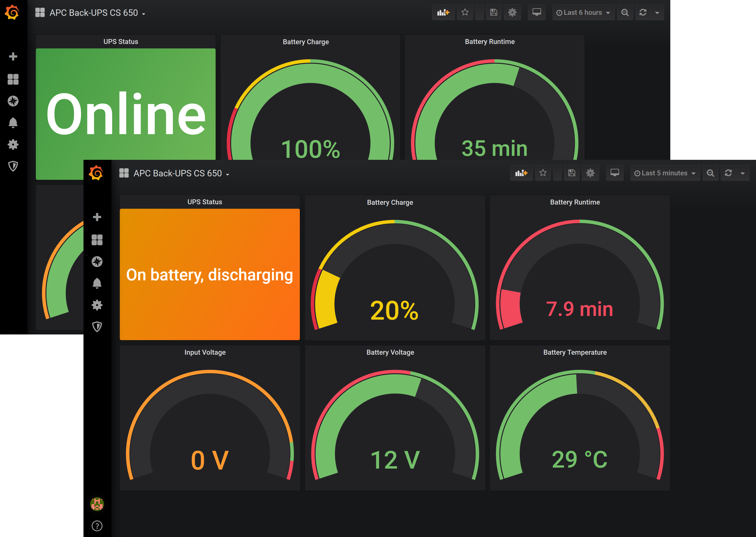Open user avatar profile menu
The height and width of the screenshot is (537, 756).
97,504
